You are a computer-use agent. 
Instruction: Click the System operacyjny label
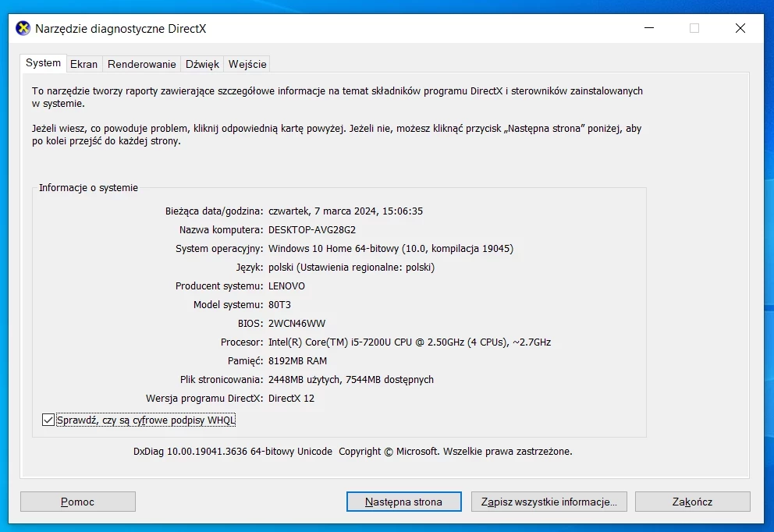[x=219, y=249]
